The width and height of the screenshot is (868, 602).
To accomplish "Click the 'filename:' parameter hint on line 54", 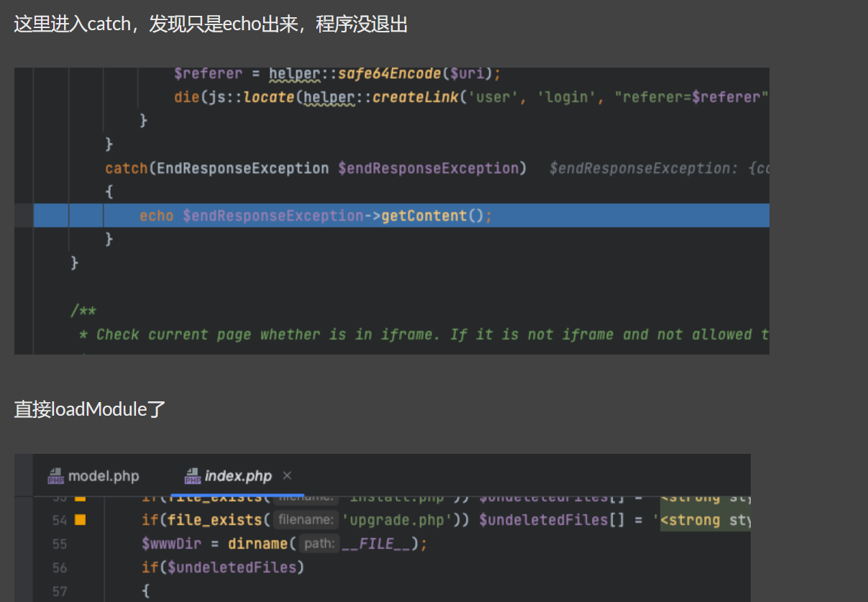I will [306, 519].
